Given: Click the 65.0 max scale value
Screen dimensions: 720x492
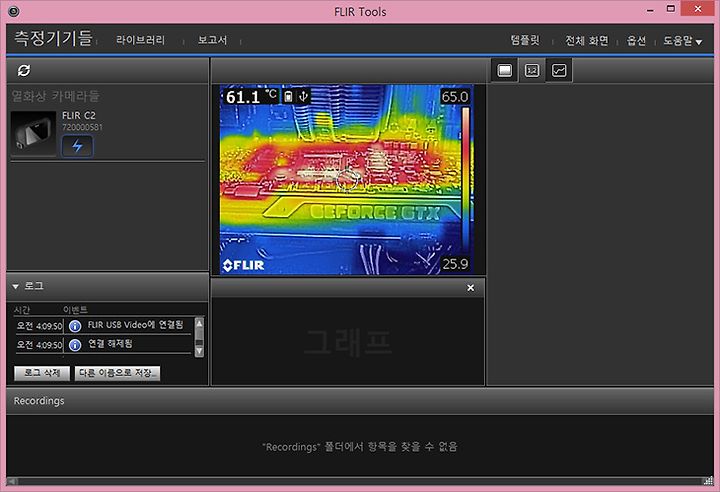Looking at the screenshot, I should tap(455, 96).
